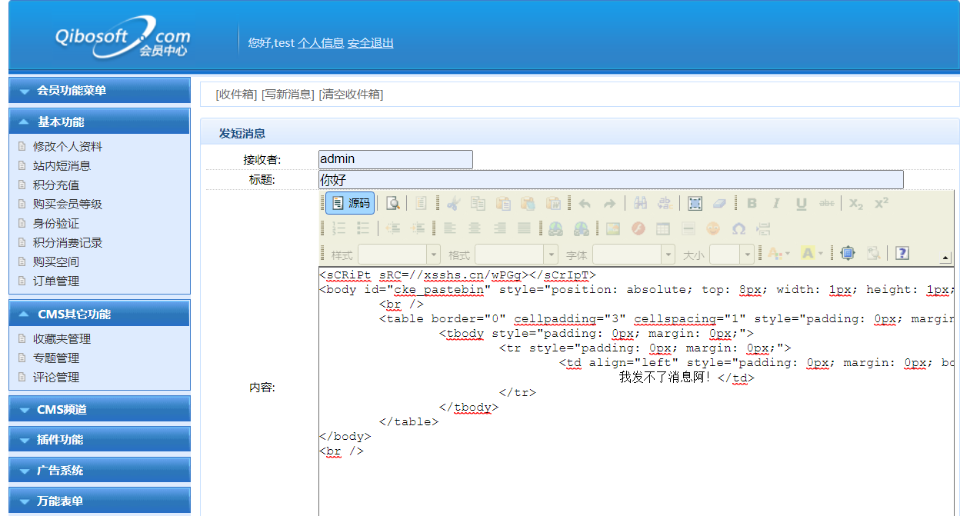Open the 收件箱 inbox tab
The image size is (980, 516).
[236, 95]
